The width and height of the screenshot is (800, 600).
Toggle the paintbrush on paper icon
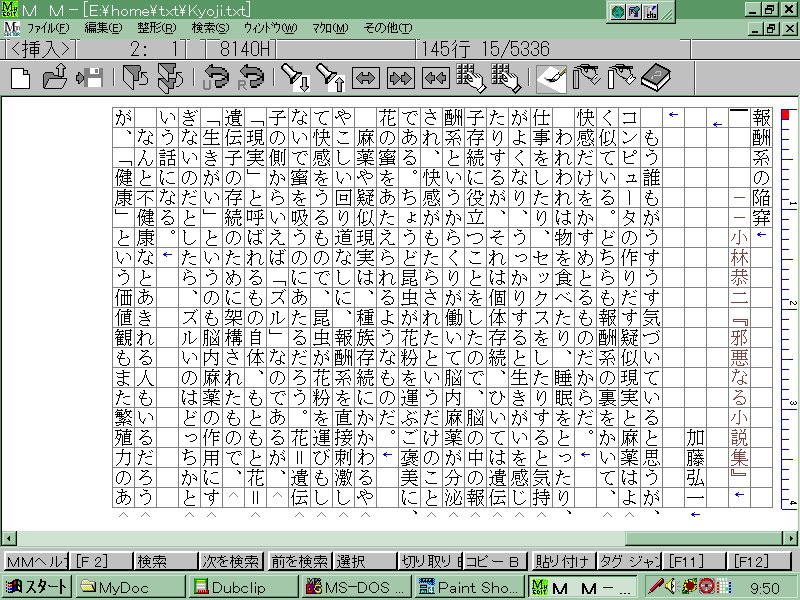click(552, 78)
